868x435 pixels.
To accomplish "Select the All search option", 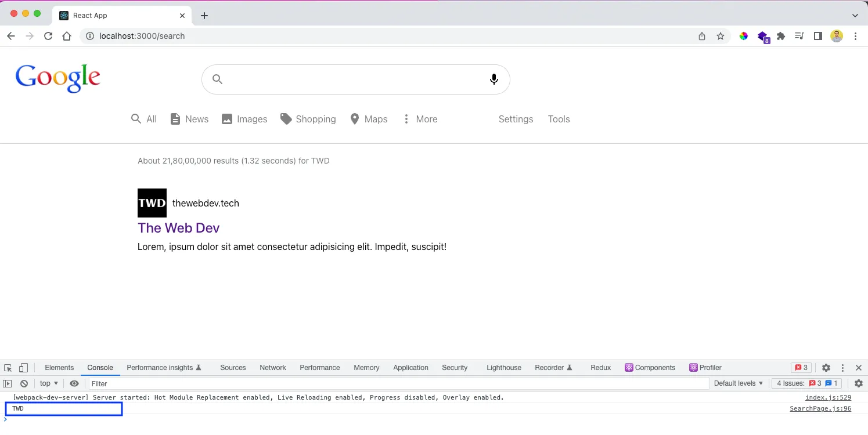I will point(144,119).
